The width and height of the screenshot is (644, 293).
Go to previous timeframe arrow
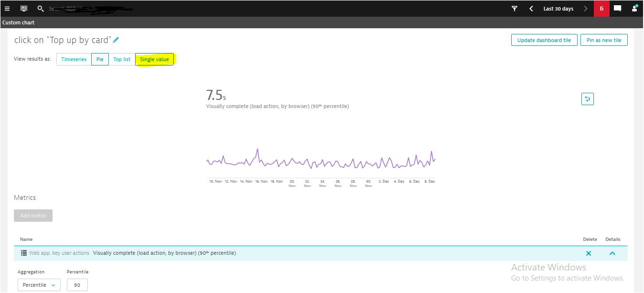531,9
